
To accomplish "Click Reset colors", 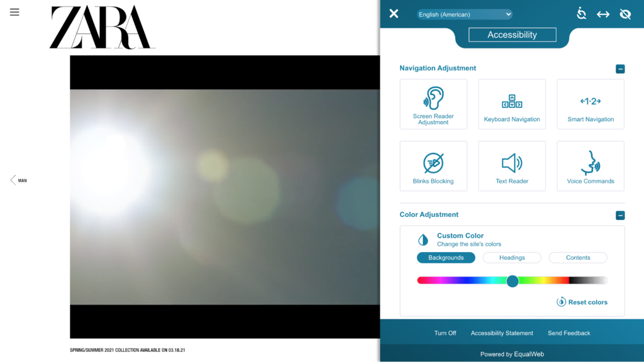I will 581,302.
